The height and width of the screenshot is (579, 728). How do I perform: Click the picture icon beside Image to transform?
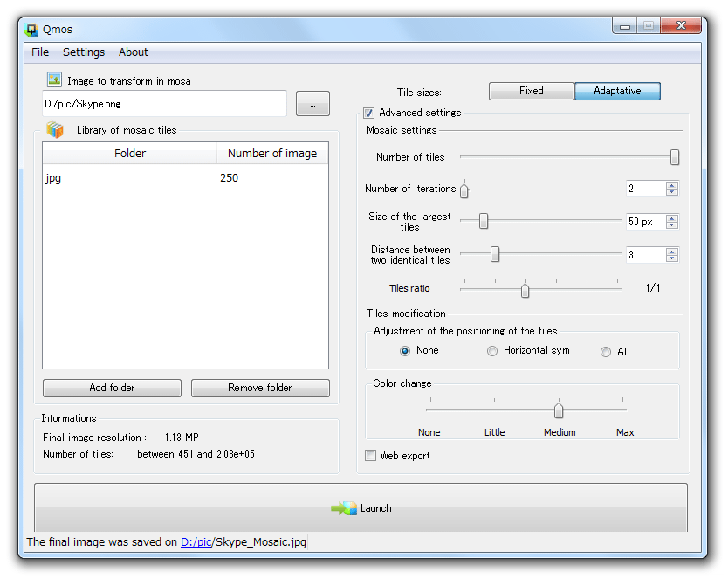54,79
